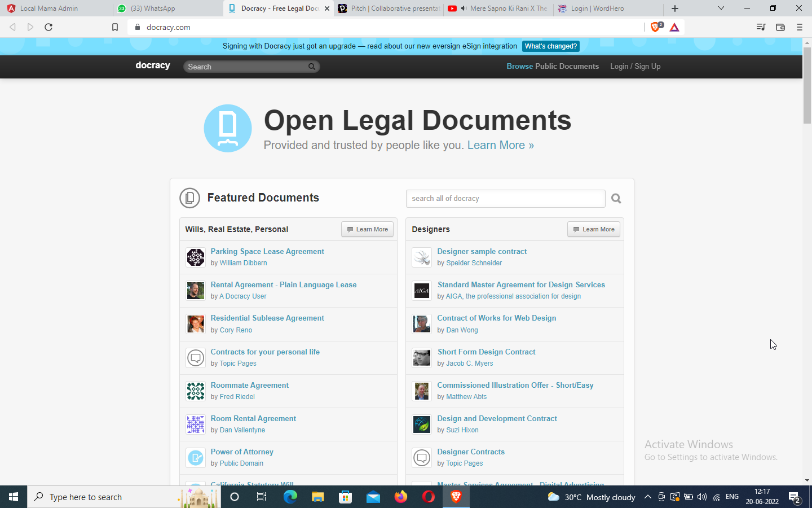Click the Brave Shields icon in address bar
The image size is (812, 508).
click(656, 27)
